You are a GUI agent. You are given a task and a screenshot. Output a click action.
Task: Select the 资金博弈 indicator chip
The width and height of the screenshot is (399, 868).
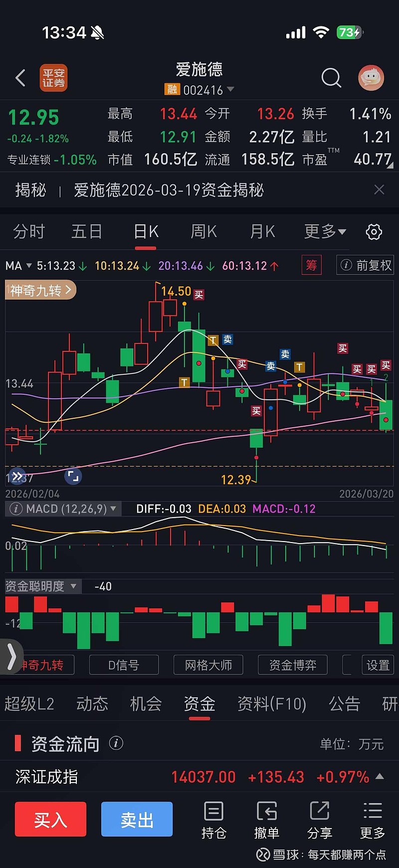pyautogui.click(x=293, y=665)
